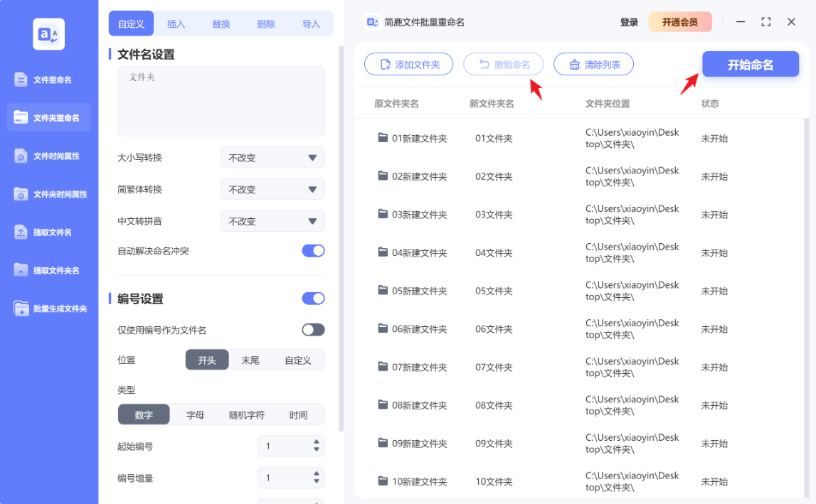Toggle the 编号设置 switch
The image size is (816, 504).
[313, 298]
